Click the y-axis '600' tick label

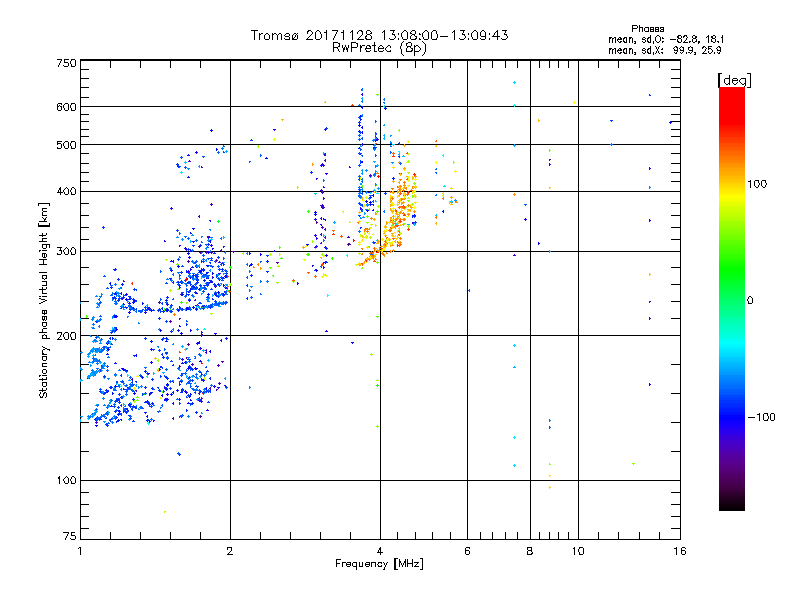pyautogui.click(x=66, y=107)
